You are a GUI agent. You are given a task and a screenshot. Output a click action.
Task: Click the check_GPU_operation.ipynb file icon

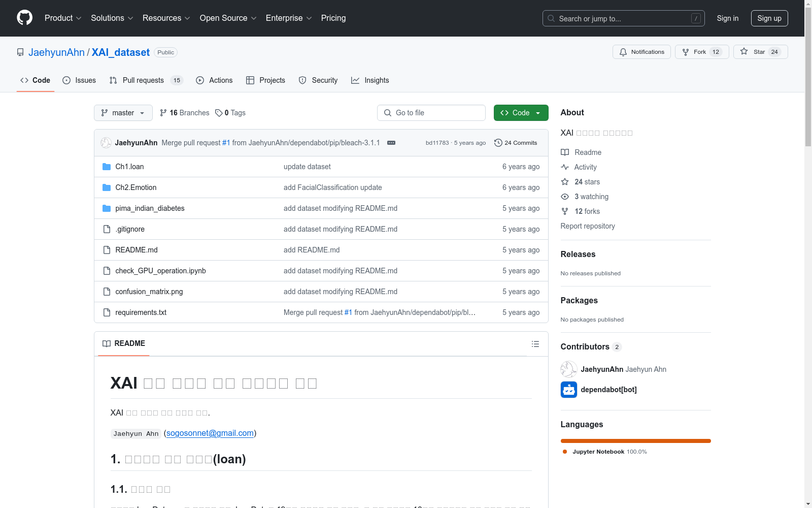point(107,271)
